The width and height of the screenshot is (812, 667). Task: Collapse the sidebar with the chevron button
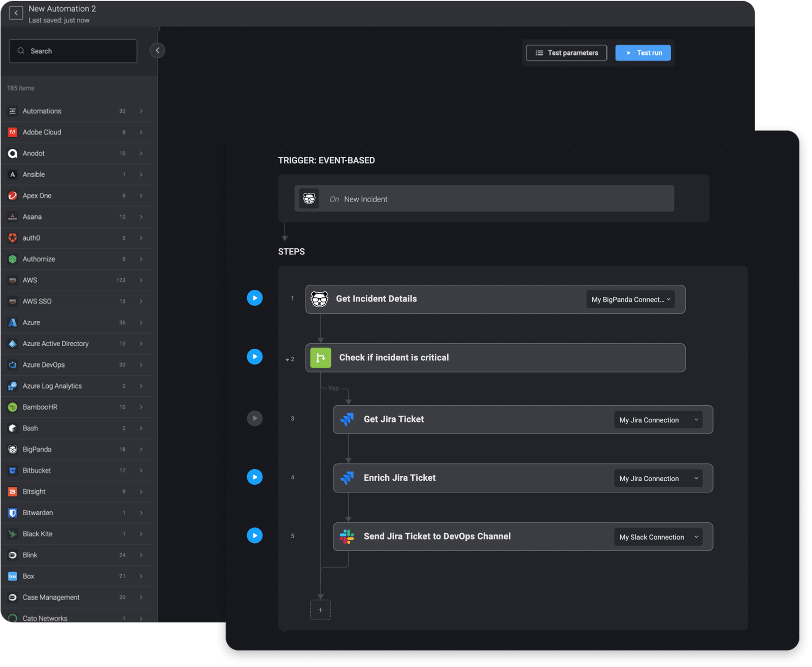[158, 50]
